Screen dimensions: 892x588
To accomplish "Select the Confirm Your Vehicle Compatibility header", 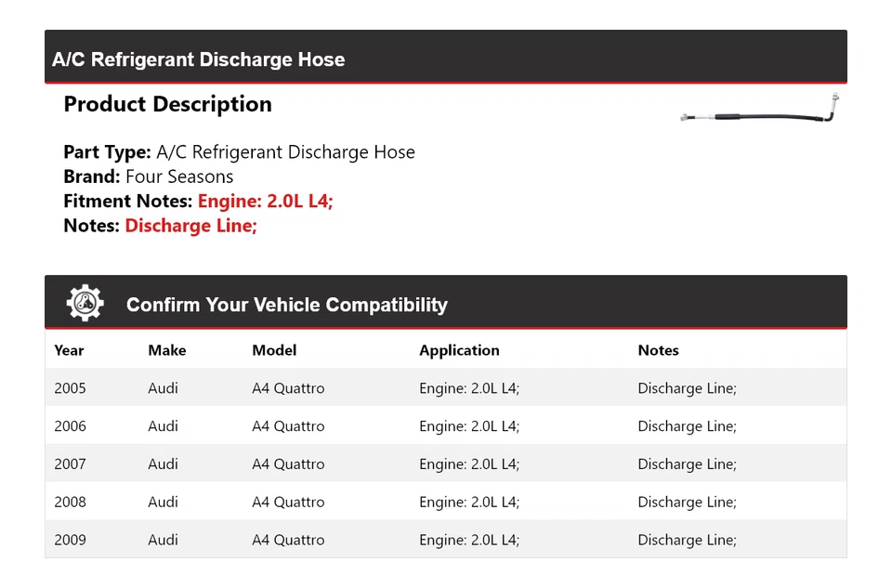I will pyautogui.click(x=286, y=304).
